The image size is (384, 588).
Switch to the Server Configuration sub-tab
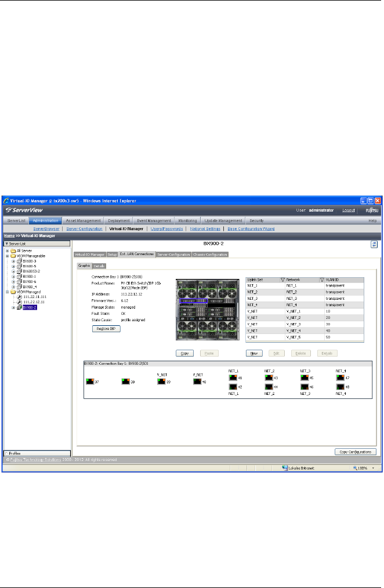coord(173,254)
